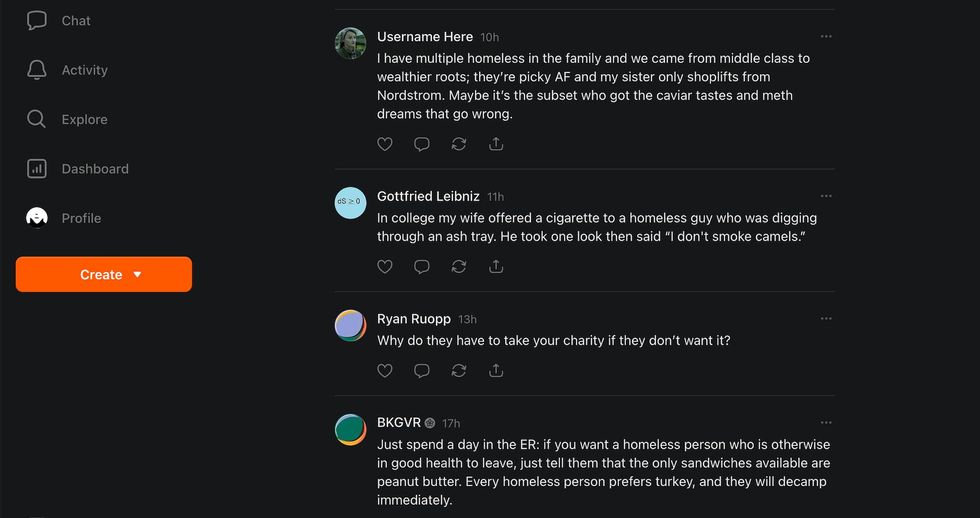Share Ryan Ruopp's charity comment
Screen dimensions: 980x518
coord(496,371)
